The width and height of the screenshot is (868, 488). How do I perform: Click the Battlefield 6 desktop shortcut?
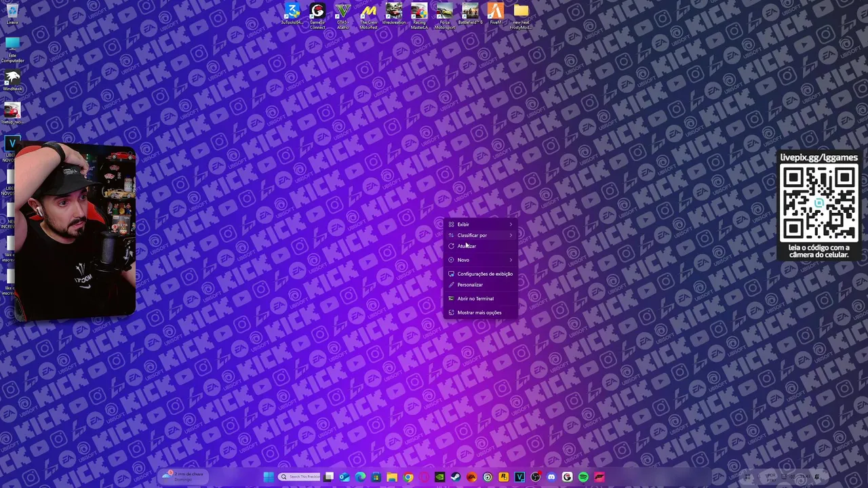470,15
